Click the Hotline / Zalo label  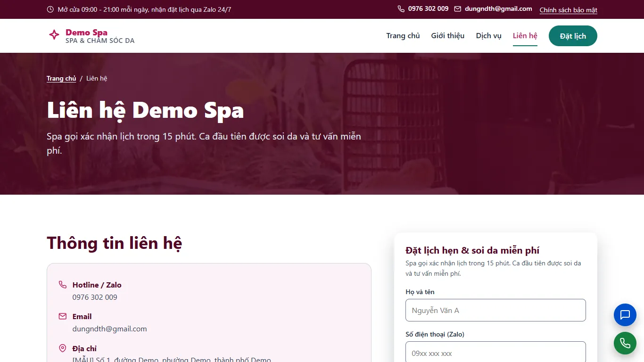pos(97,285)
